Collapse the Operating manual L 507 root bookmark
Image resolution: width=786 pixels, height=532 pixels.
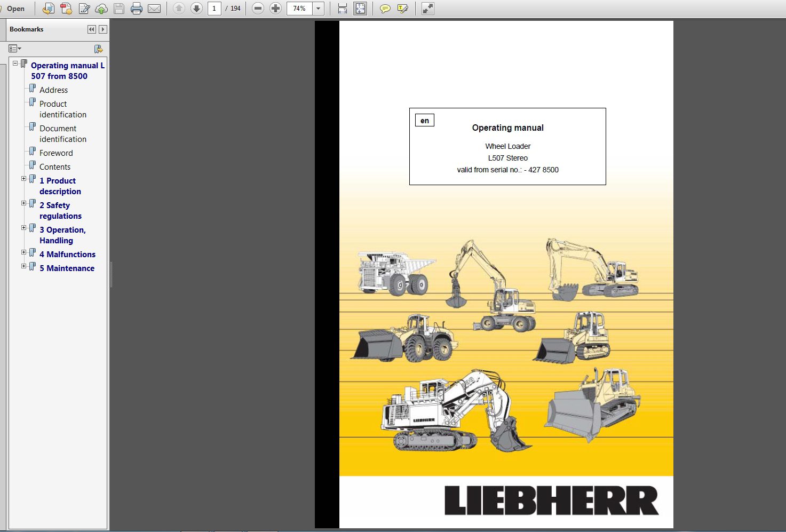15,63
